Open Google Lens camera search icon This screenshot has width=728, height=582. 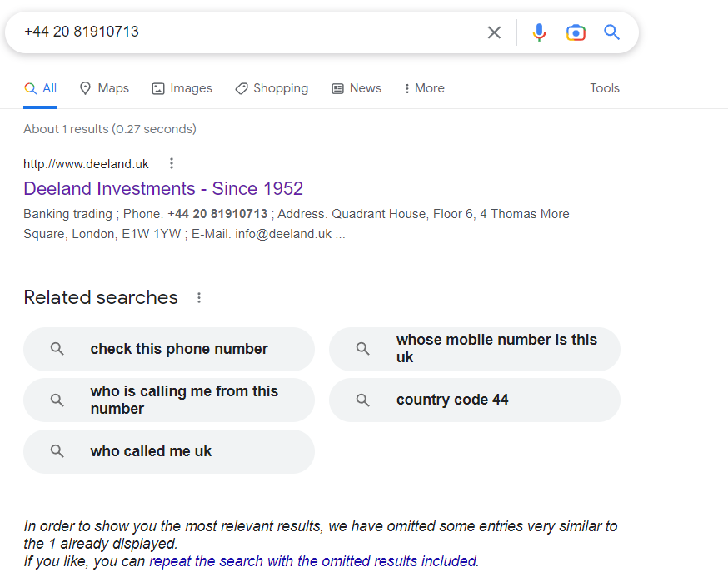tap(576, 32)
